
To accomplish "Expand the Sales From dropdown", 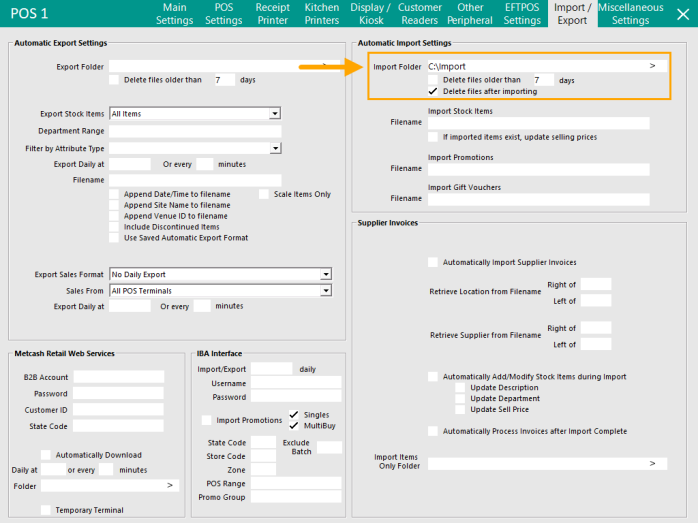I will pos(326,291).
